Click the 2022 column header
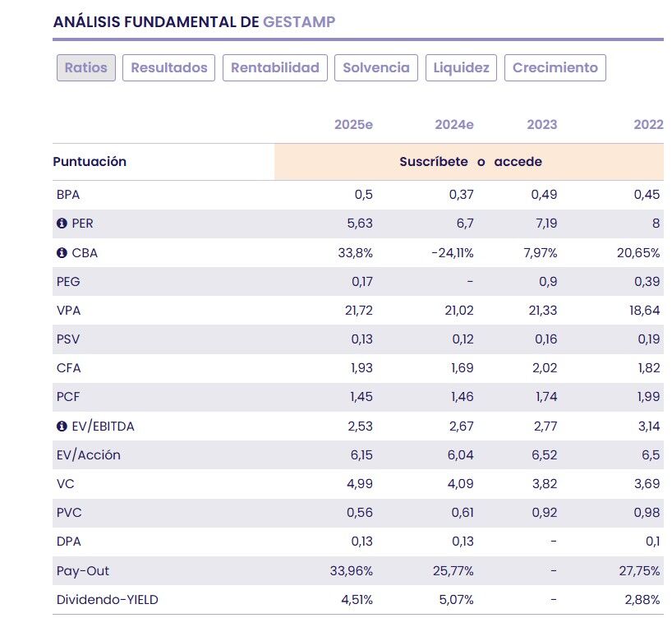Screen dimensions: 672x641 [x=648, y=125]
